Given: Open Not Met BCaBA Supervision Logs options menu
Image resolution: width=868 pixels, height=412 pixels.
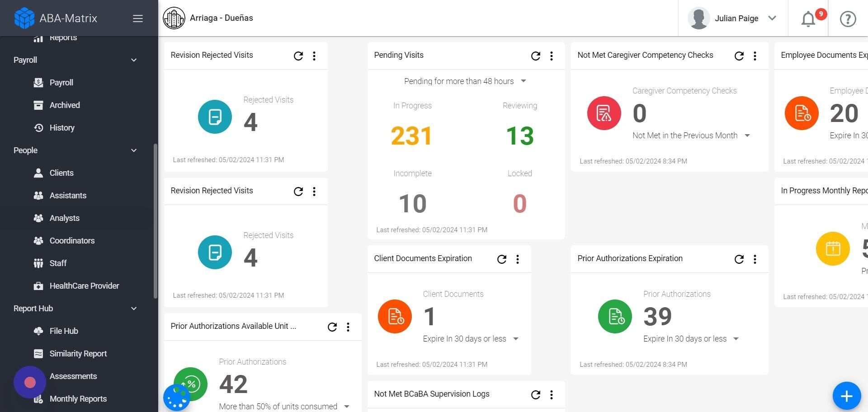Looking at the screenshot, I should click(x=552, y=394).
